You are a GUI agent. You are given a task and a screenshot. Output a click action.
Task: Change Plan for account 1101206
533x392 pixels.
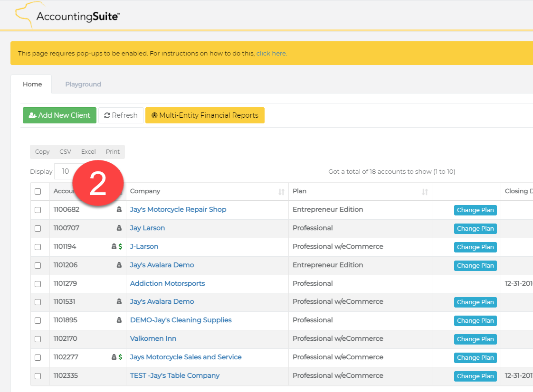(475, 266)
